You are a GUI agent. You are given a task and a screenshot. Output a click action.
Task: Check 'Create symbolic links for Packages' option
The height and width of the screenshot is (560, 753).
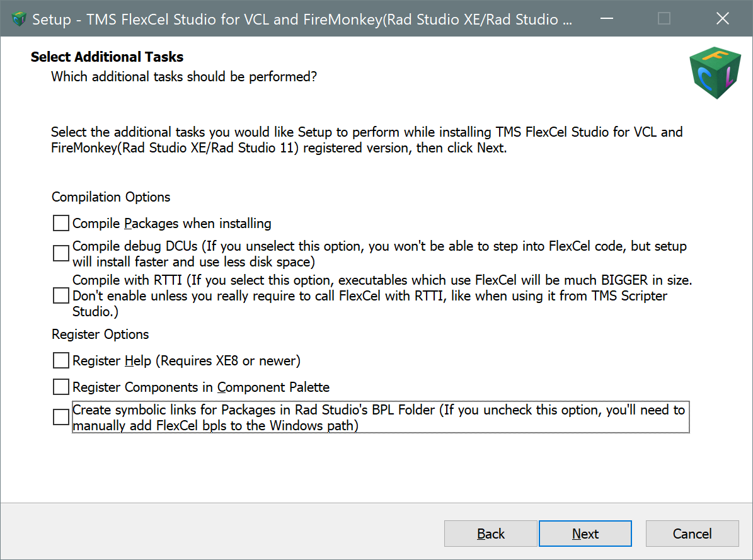tap(60, 417)
